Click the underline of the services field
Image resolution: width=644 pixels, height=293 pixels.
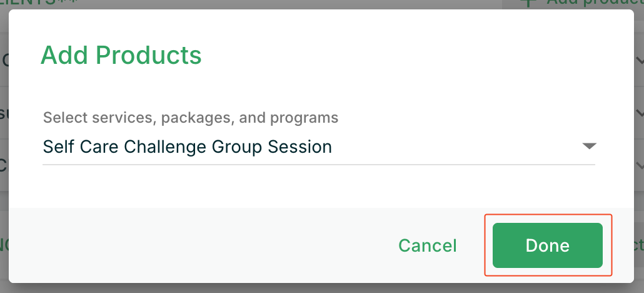click(x=313, y=165)
